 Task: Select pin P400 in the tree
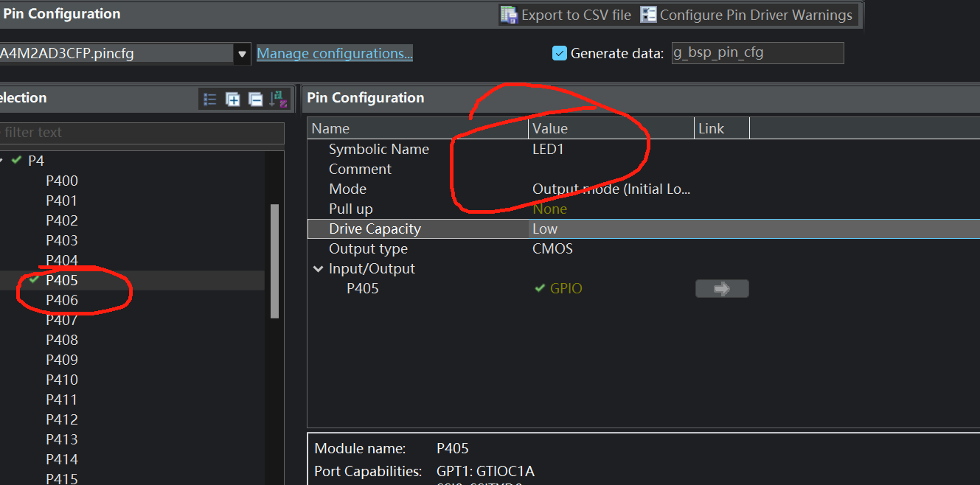pyautogui.click(x=62, y=181)
